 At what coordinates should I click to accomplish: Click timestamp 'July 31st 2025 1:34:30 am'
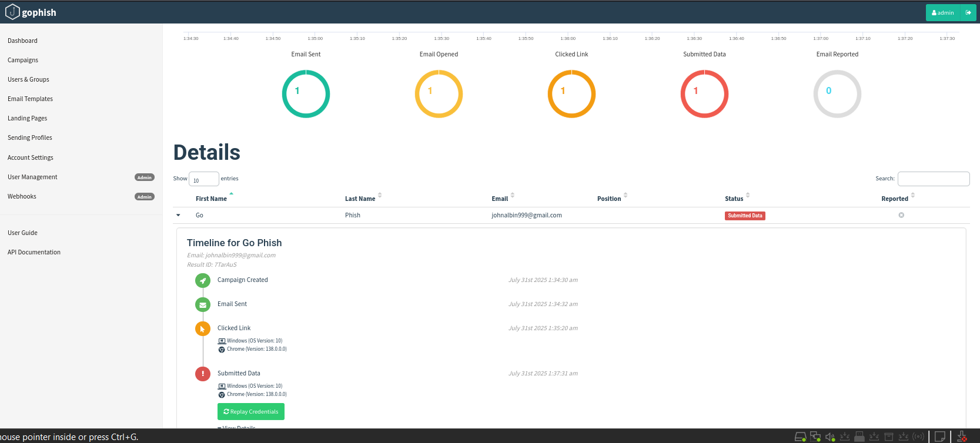pyautogui.click(x=543, y=280)
